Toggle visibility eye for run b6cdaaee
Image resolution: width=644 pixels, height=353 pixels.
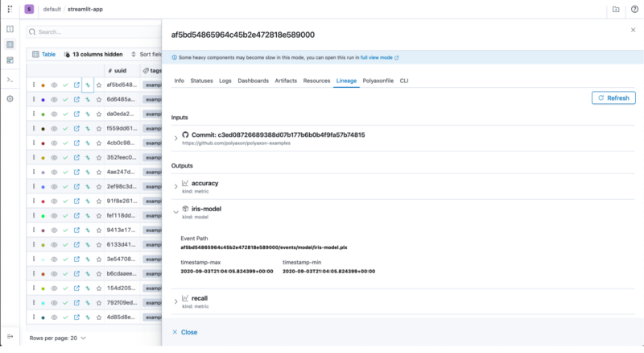coord(54,273)
